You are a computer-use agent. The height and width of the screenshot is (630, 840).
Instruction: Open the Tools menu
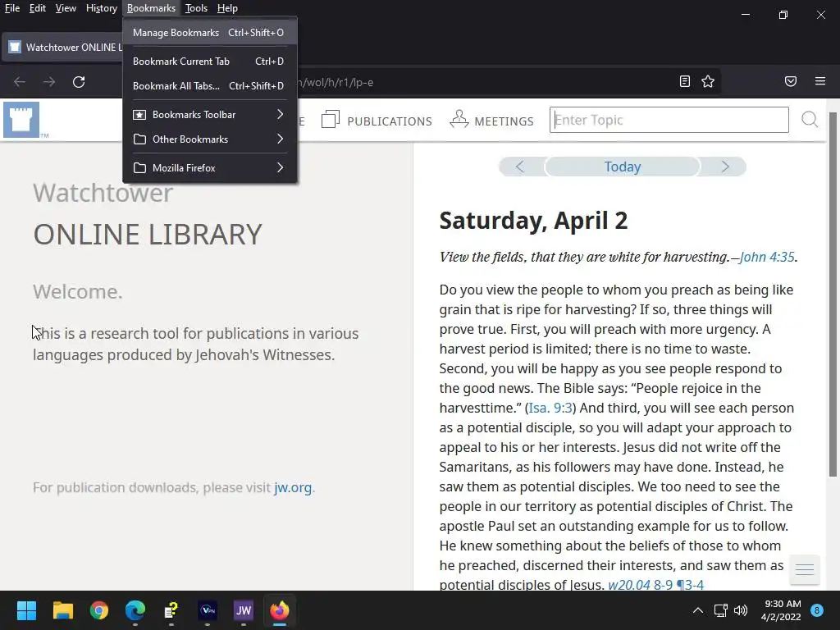(196, 8)
